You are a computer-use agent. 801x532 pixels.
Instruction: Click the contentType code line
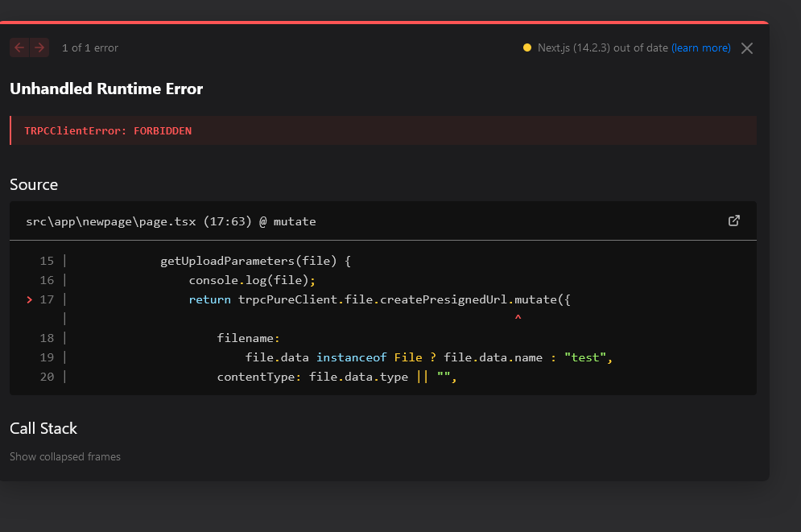337,377
